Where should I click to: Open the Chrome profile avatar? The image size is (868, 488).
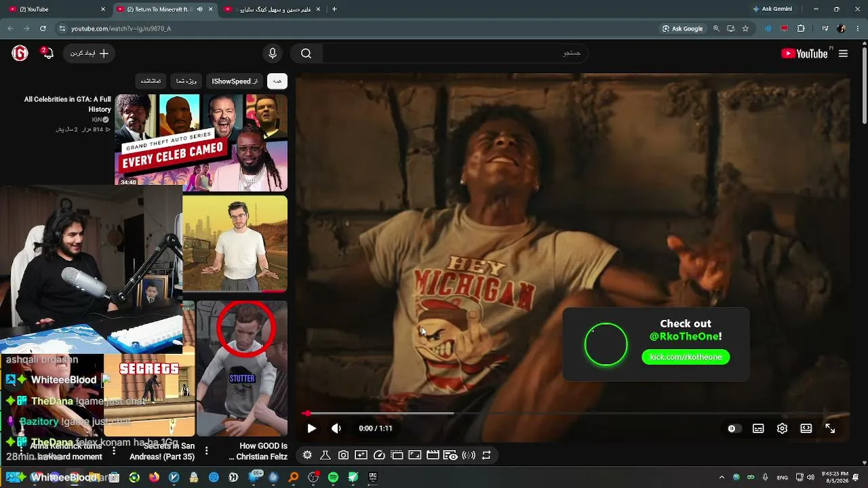[x=842, y=28]
